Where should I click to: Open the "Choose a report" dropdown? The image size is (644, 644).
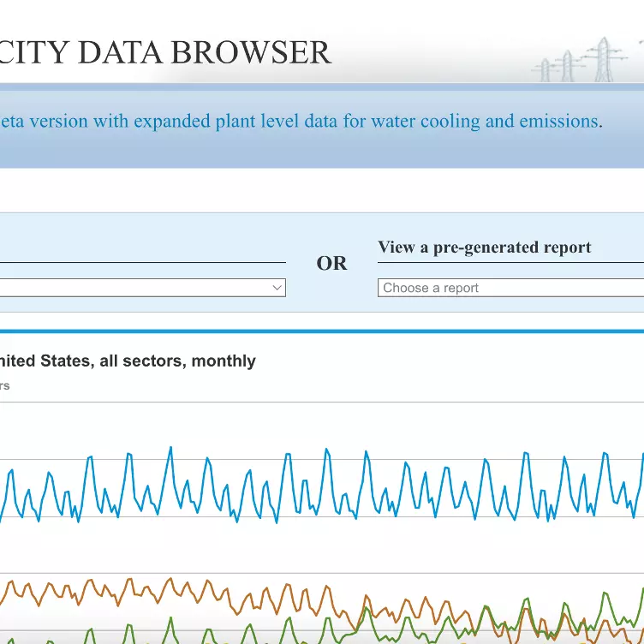510,288
